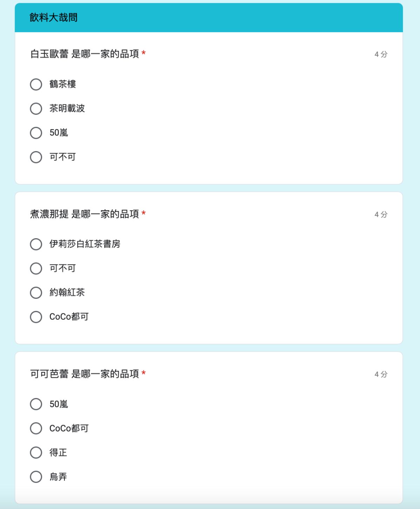Image resolution: width=420 pixels, height=509 pixels.
Task: Click the red required asterisk after 白玉歐蕾 question
Action: point(143,53)
